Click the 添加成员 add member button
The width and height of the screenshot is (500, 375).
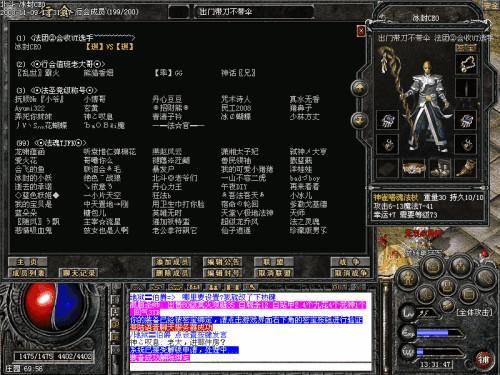171,262
